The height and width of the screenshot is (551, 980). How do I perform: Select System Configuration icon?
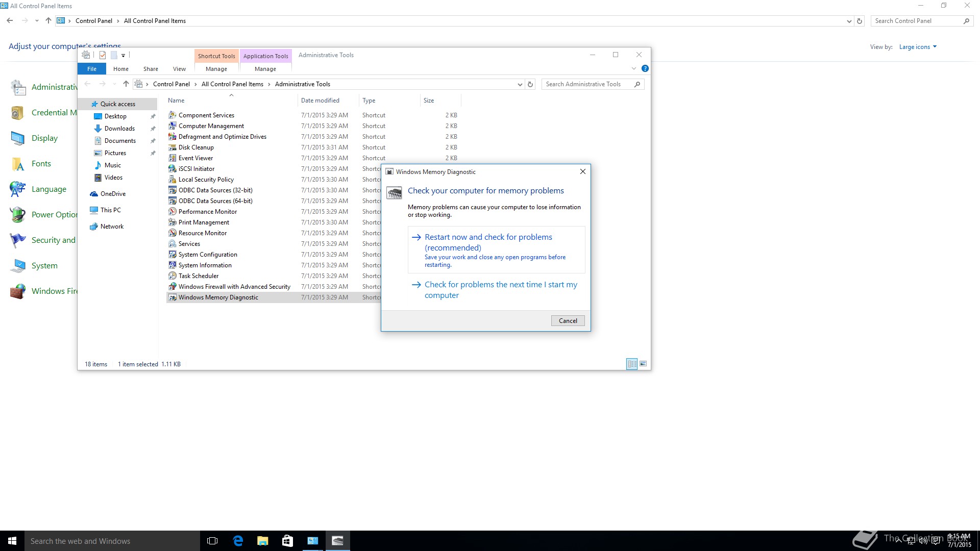pyautogui.click(x=173, y=255)
